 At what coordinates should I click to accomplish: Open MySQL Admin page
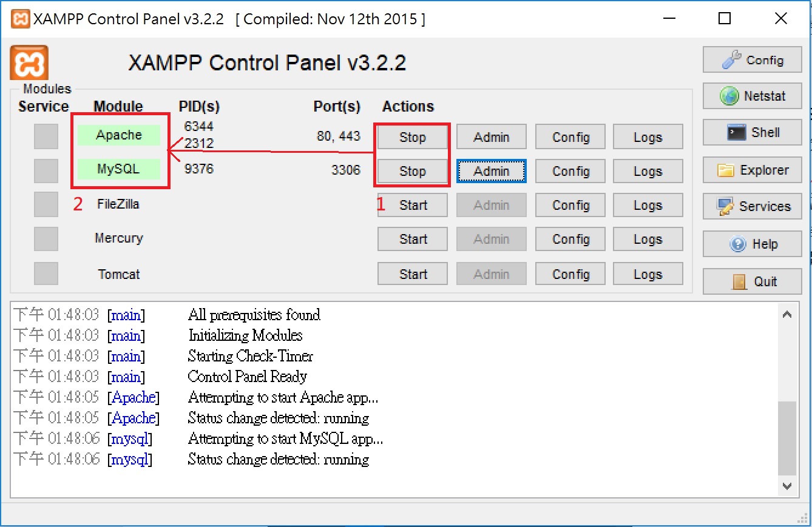coord(492,171)
